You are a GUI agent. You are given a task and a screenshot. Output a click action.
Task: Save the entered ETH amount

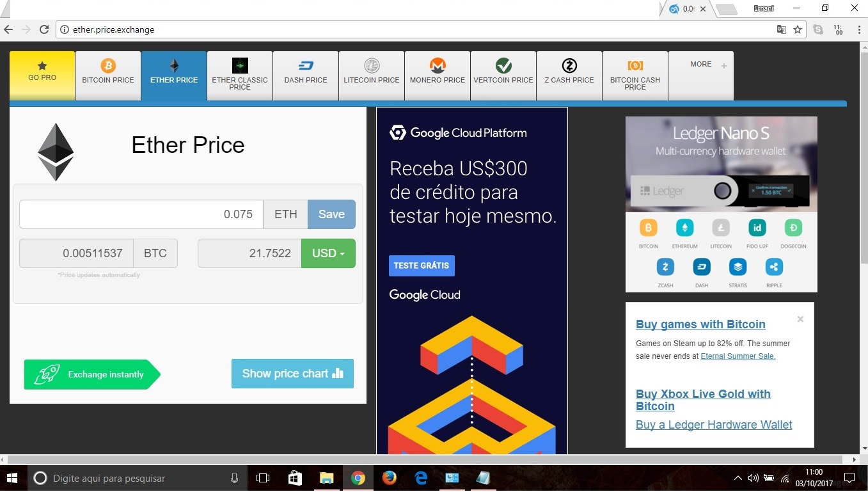click(331, 214)
